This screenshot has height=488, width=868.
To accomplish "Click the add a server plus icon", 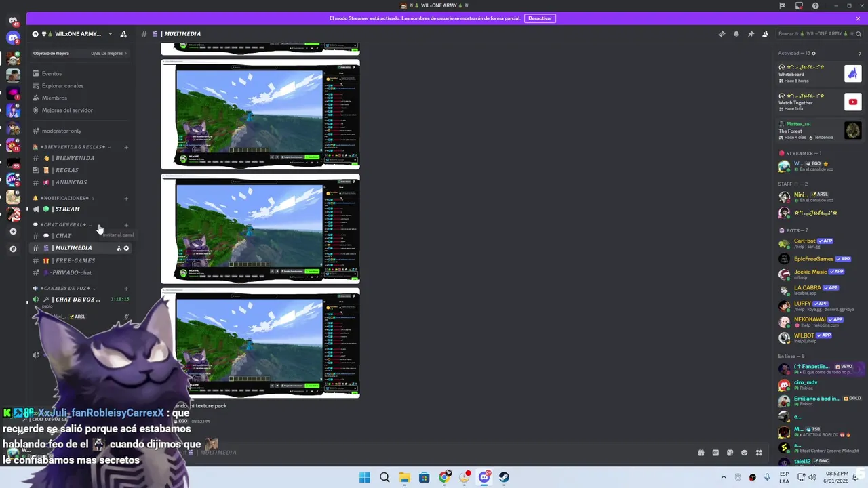I will [13, 232].
